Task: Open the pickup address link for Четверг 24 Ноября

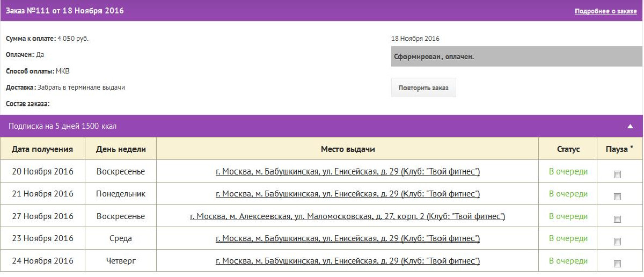Action: tap(348, 261)
